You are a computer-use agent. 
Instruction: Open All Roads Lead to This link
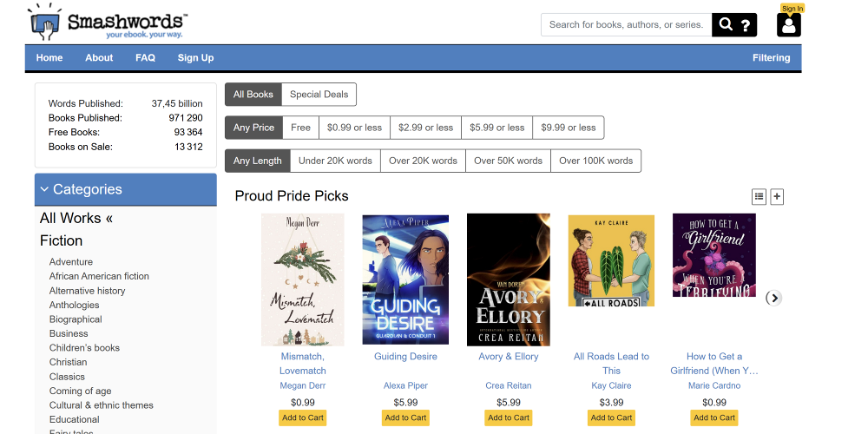(612, 364)
